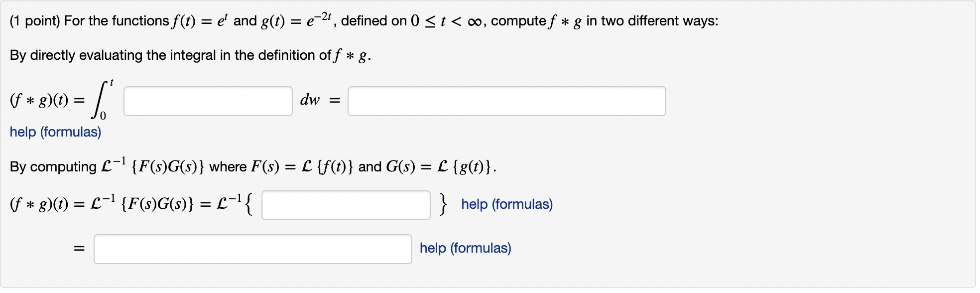Click the upper limit t of the integral
The image size is (980, 293).
112,82
